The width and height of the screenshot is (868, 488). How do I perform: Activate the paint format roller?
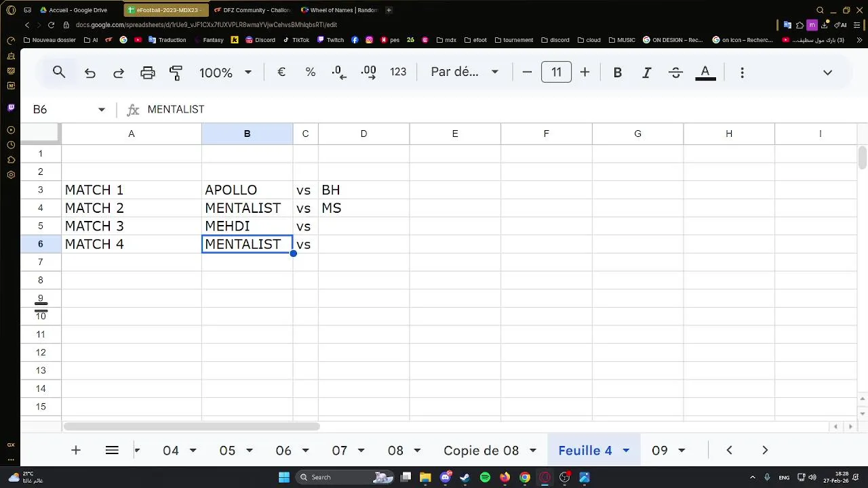pos(176,73)
